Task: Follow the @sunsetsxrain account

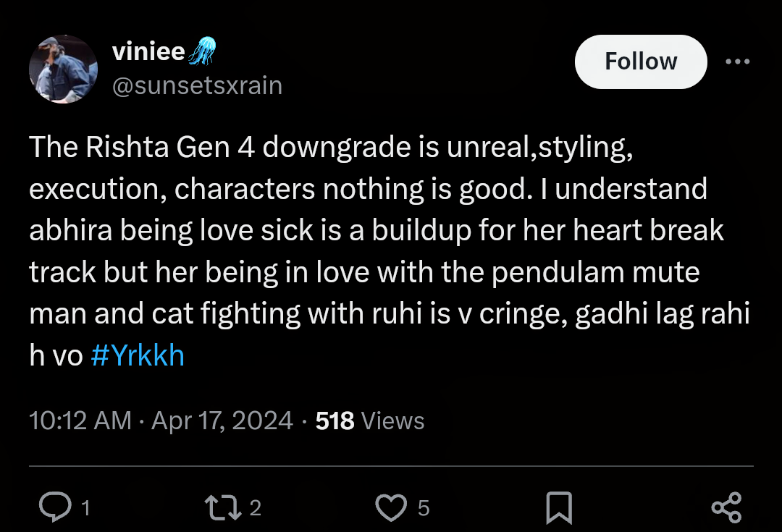Action: [x=641, y=62]
